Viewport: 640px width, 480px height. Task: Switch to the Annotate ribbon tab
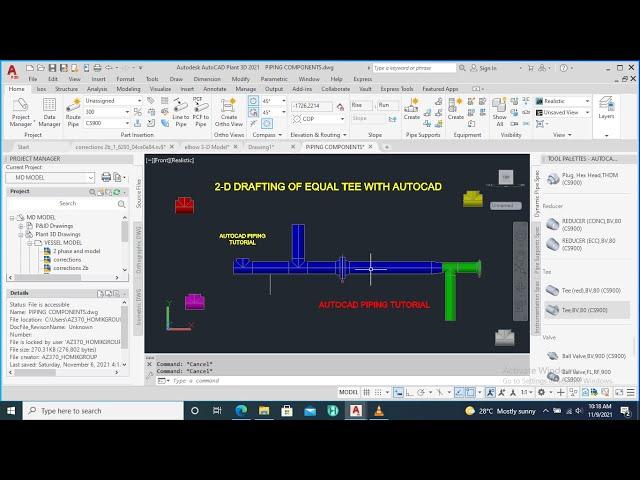[x=215, y=89]
